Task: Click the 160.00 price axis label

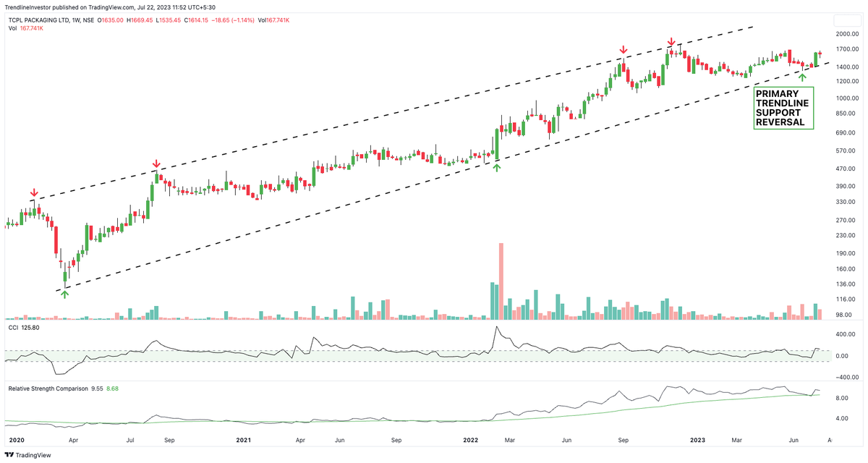Action: [846, 268]
